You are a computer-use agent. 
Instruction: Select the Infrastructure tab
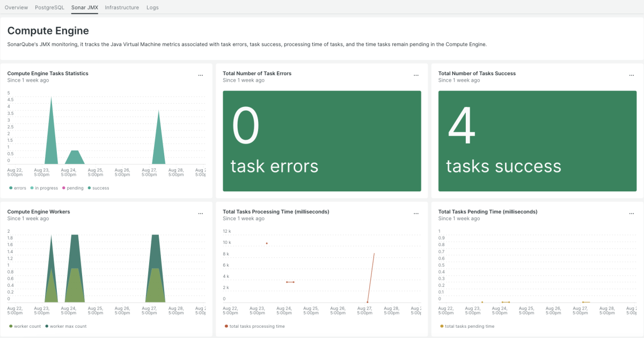[122, 8]
